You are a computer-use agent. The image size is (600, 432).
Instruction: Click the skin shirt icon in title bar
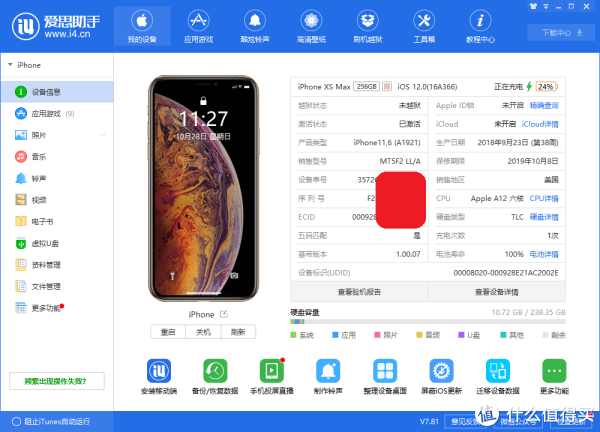[x=533, y=7]
